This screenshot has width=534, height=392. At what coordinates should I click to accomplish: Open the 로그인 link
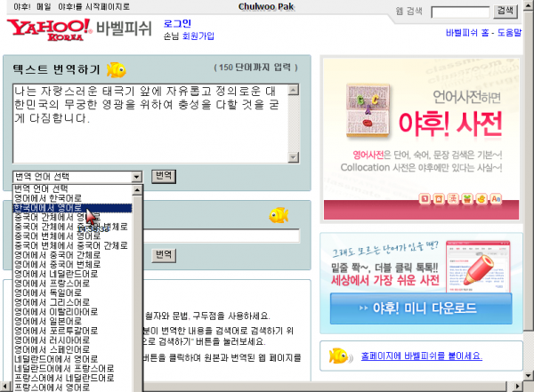[177, 23]
